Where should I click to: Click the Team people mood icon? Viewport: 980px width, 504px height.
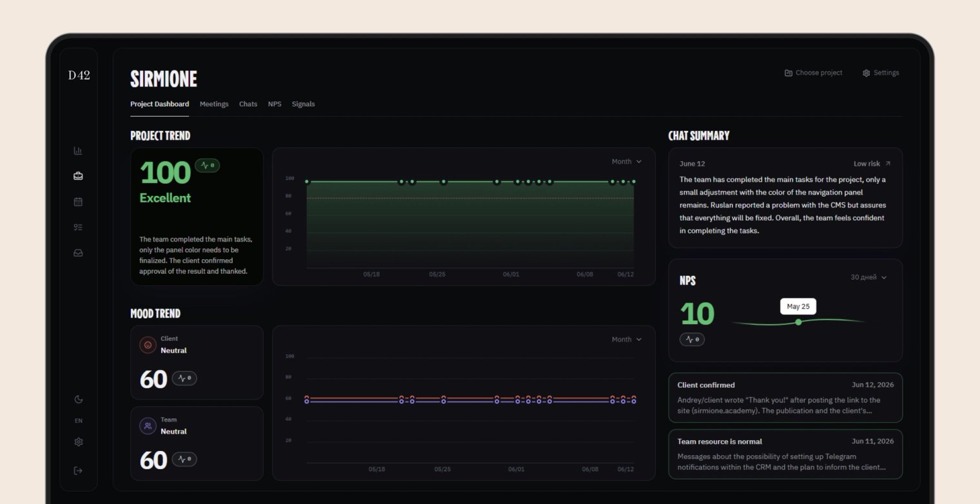coord(148,426)
